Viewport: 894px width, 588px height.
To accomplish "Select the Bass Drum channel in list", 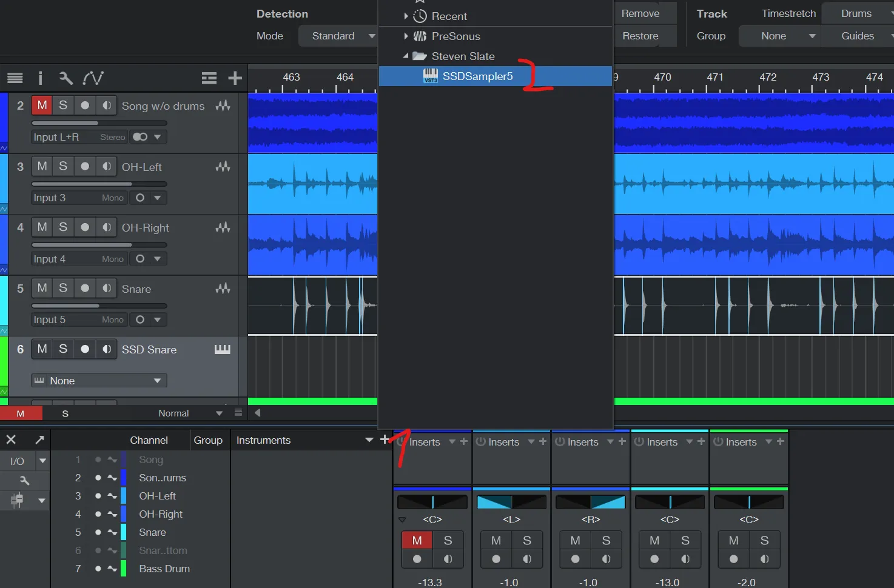I will (x=164, y=569).
